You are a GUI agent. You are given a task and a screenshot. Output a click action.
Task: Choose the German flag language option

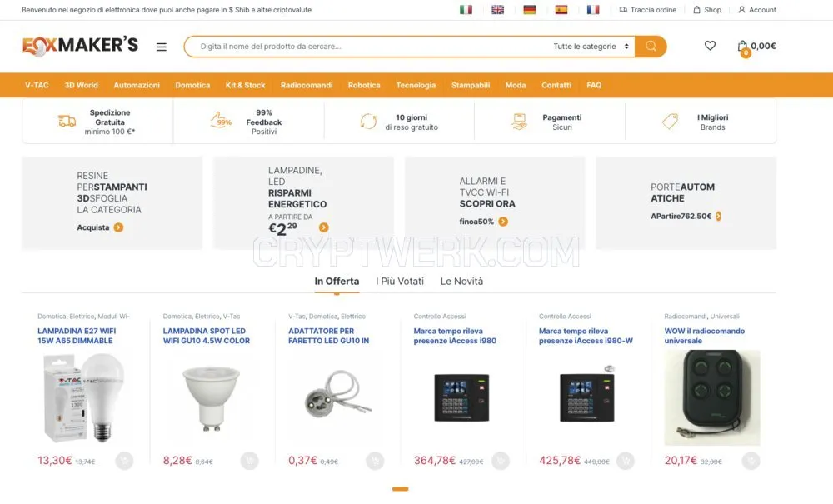[x=530, y=9]
